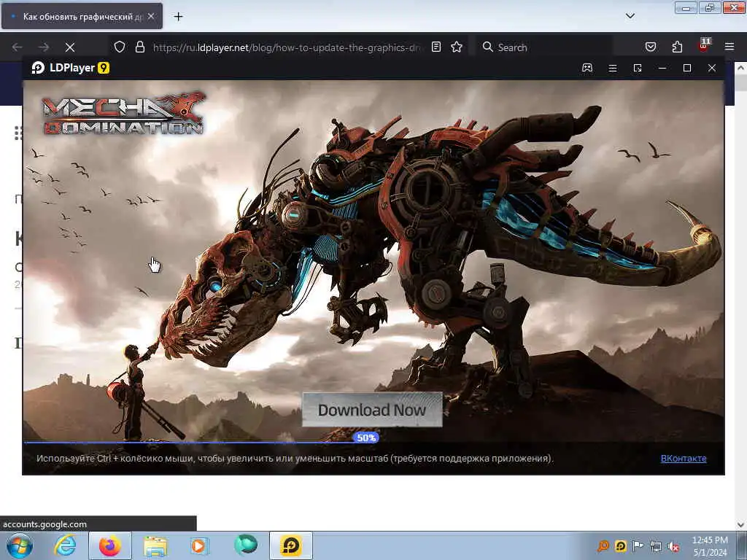Click the orange magnifier tray icon
This screenshot has height=560, width=747.
point(603,545)
